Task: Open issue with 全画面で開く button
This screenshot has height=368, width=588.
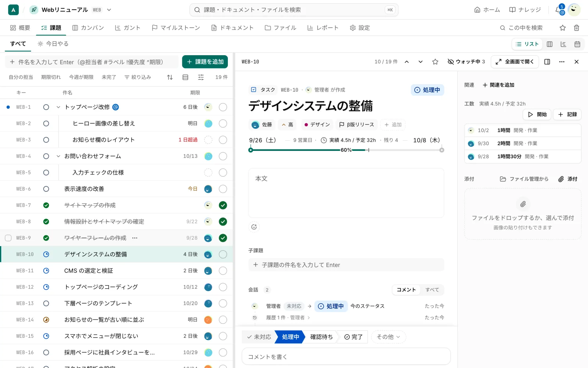Action: click(515, 62)
